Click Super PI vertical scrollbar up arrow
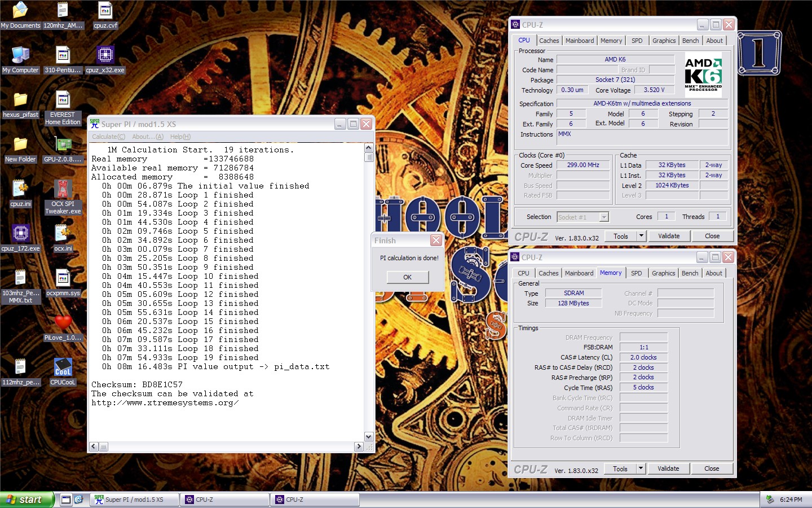The image size is (812, 508). coord(369,148)
